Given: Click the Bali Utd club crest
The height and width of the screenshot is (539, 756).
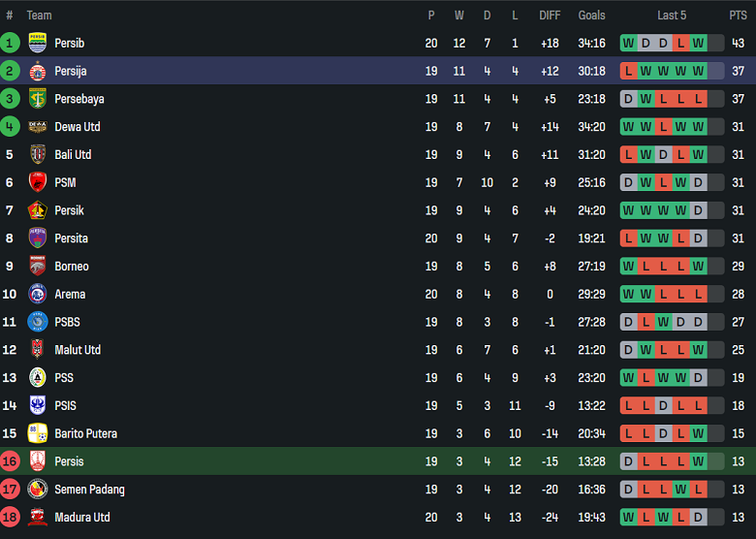Looking at the screenshot, I should [38, 155].
